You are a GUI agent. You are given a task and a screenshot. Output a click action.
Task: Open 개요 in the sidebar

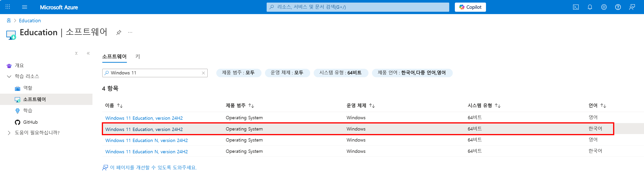click(19, 65)
